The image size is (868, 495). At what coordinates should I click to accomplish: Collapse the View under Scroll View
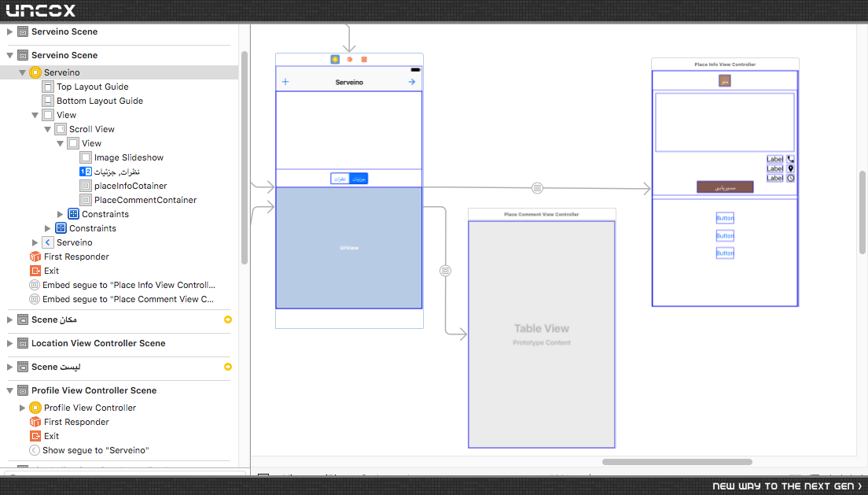[x=61, y=143]
